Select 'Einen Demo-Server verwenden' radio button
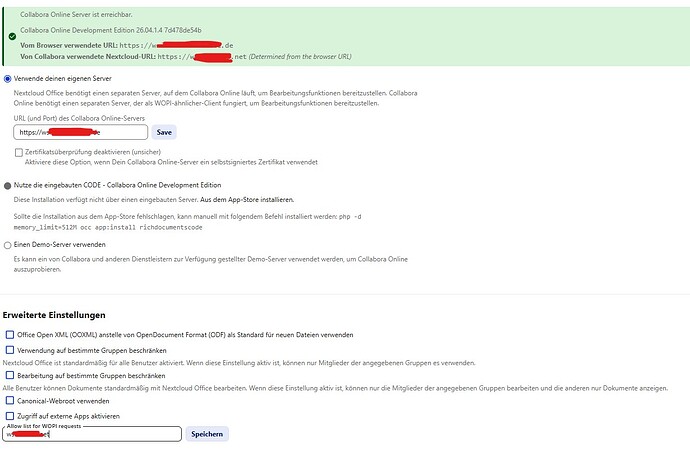The width and height of the screenshot is (690, 451). tap(7, 245)
